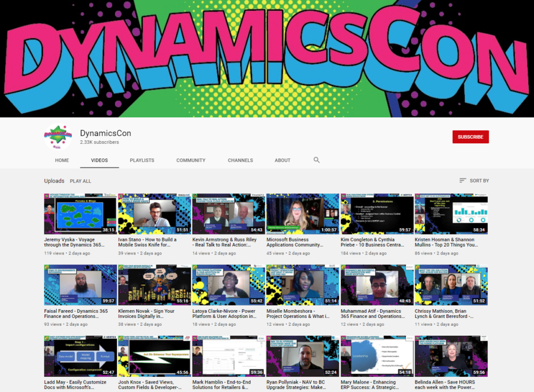Click '11 views • 2 days ago' text
The width and height of the screenshot is (534, 392).
click(436, 324)
